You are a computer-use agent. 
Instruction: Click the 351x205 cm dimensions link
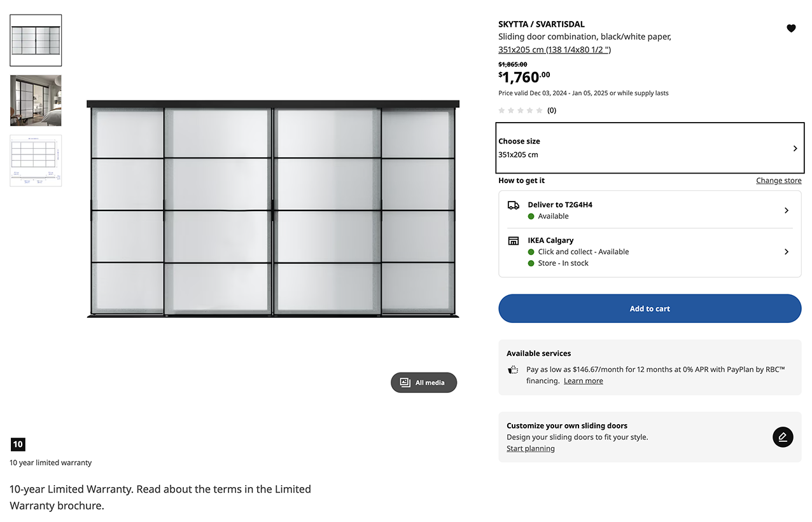(554, 50)
